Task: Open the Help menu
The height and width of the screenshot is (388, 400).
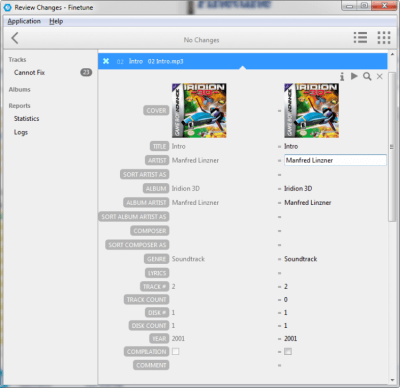Action: tap(56, 21)
